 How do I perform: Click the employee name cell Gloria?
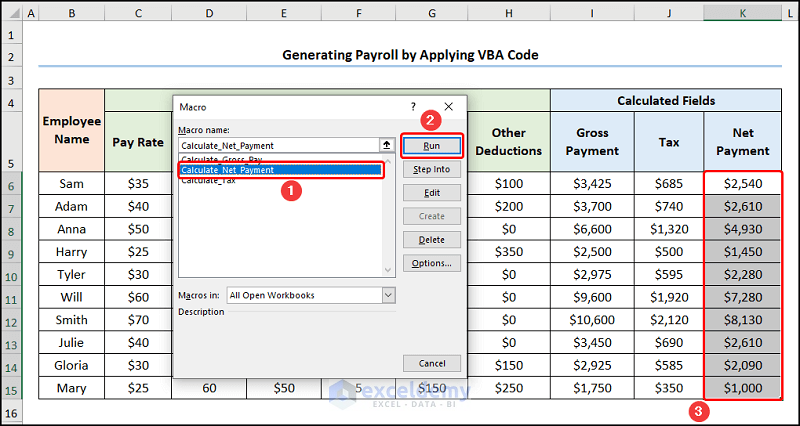[x=71, y=365]
